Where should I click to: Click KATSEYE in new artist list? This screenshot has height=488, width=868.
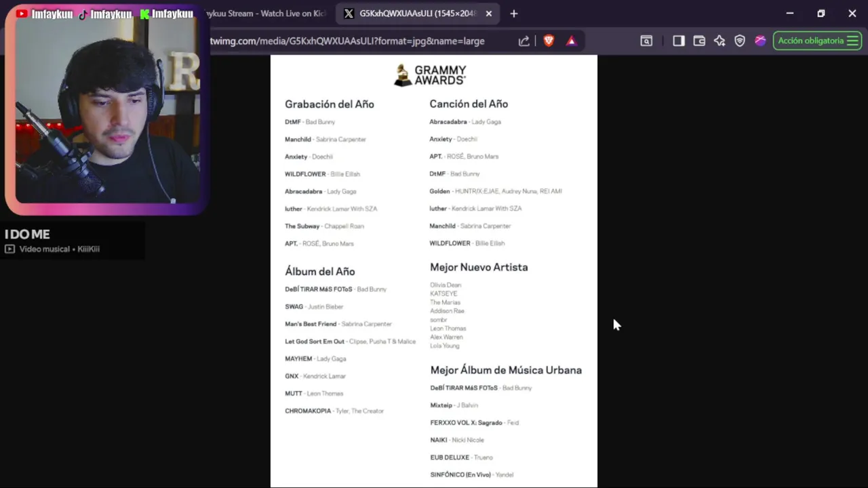[x=443, y=293]
